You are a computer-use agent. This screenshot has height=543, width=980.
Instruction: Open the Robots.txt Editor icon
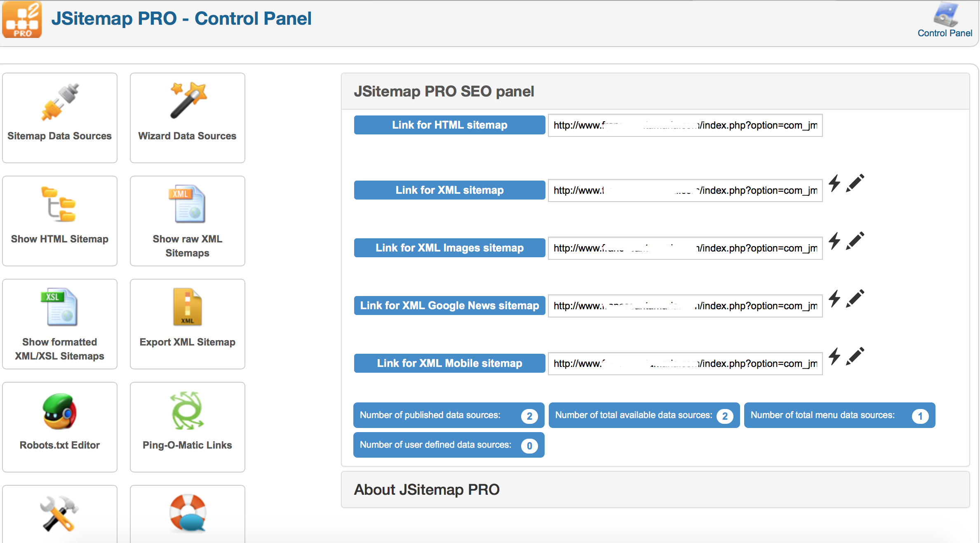pyautogui.click(x=60, y=411)
